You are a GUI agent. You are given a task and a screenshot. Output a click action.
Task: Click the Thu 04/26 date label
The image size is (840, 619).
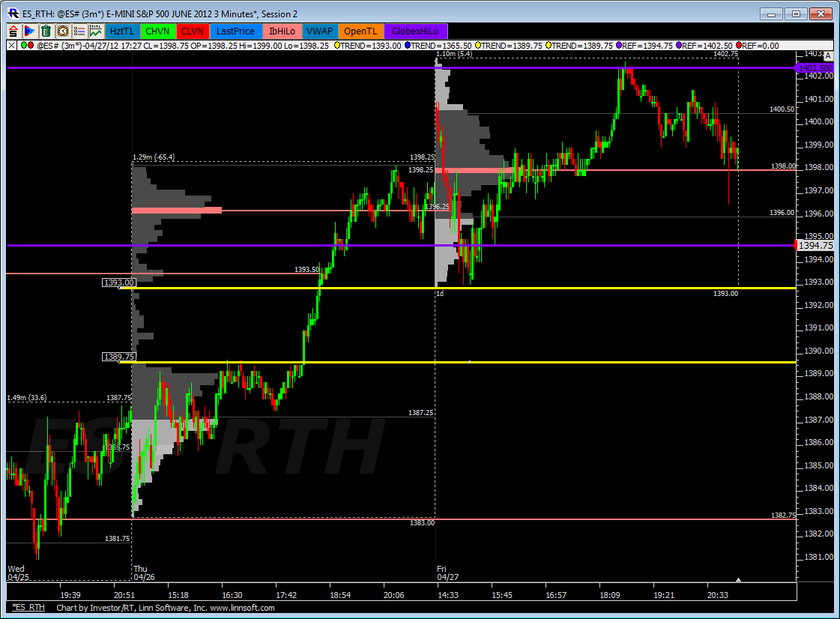(x=144, y=573)
